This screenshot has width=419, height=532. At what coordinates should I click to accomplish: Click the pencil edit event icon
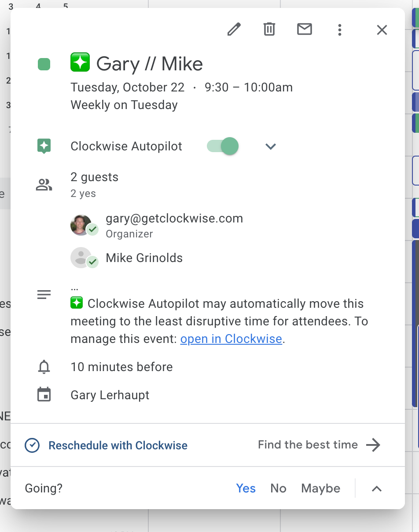click(x=234, y=29)
